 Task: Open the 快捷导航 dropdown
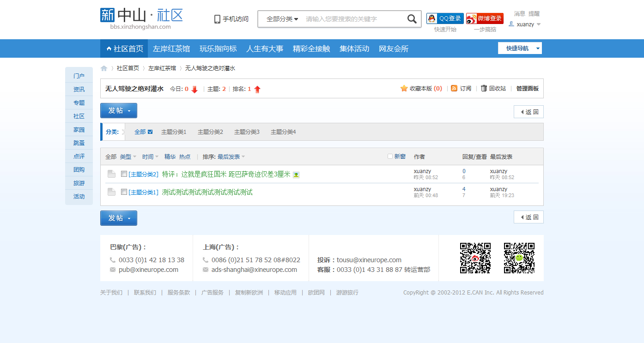[520, 48]
